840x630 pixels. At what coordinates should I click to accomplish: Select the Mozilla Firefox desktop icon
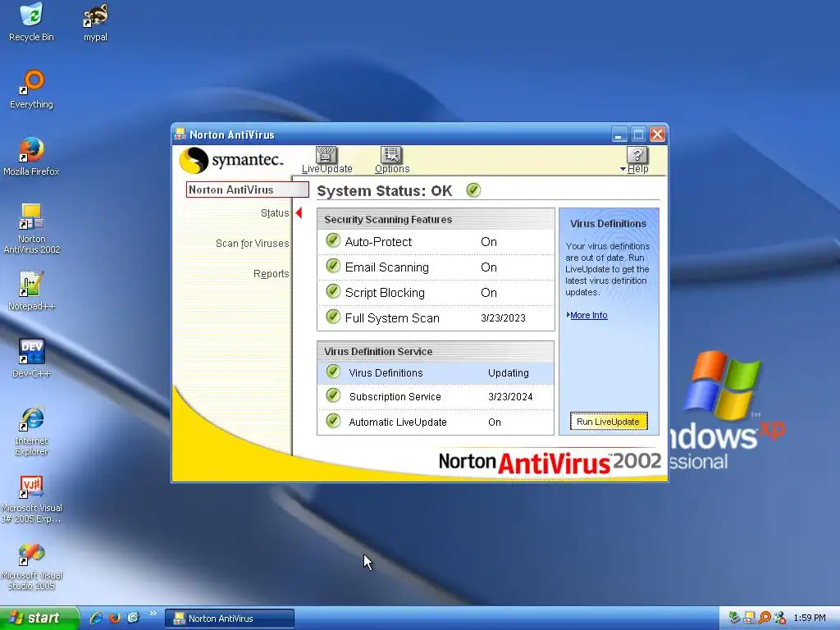click(31, 156)
